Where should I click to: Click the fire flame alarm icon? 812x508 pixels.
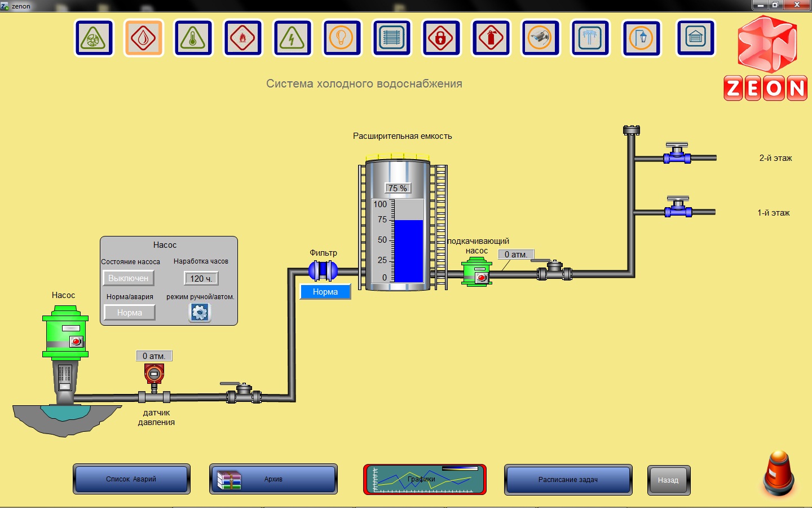coord(243,38)
